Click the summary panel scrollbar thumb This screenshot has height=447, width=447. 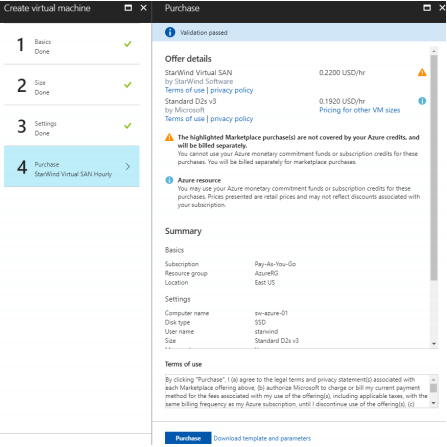434,168
